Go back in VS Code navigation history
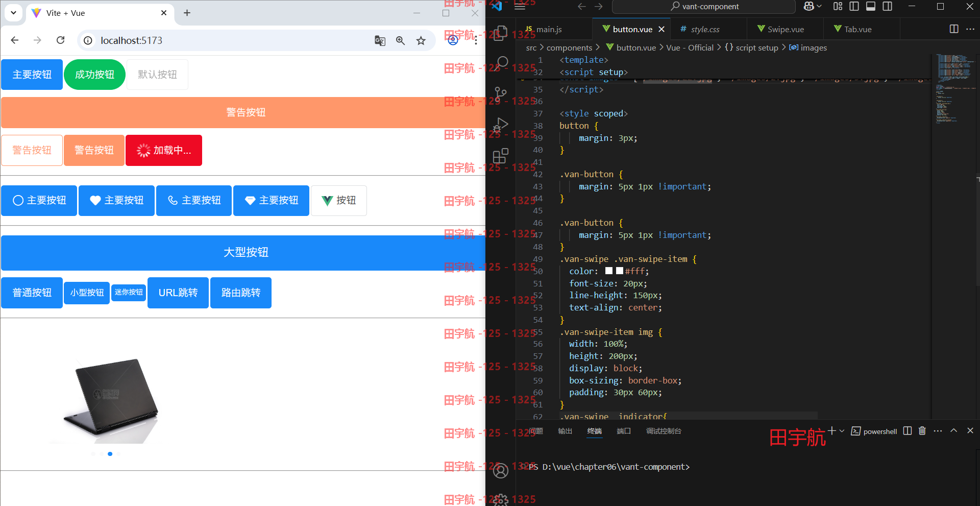The width and height of the screenshot is (980, 506). click(581, 7)
